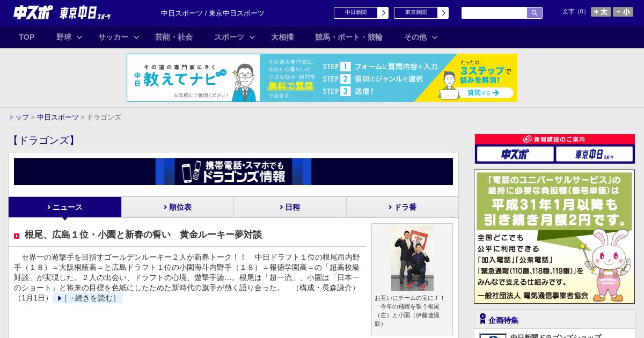Select the 順位表 tab
The width and height of the screenshot is (644, 338).
click(x=178, y=207)
